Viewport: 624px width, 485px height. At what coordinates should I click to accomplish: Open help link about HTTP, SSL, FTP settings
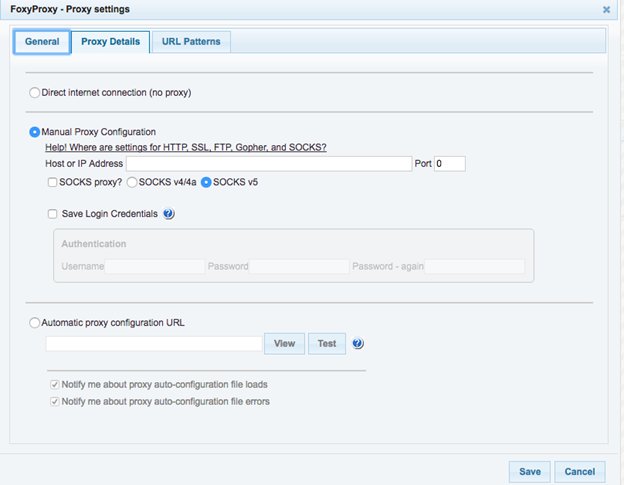(186, 148)
